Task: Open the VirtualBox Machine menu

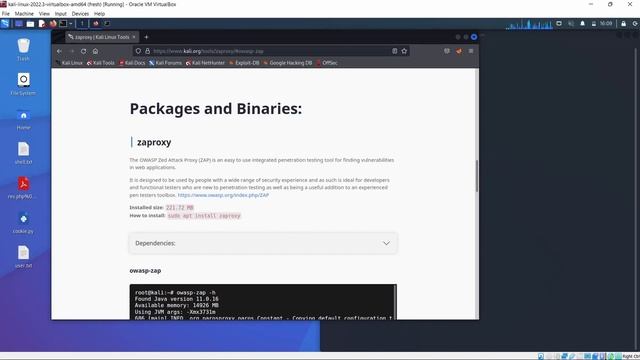Action: (24, 13)
